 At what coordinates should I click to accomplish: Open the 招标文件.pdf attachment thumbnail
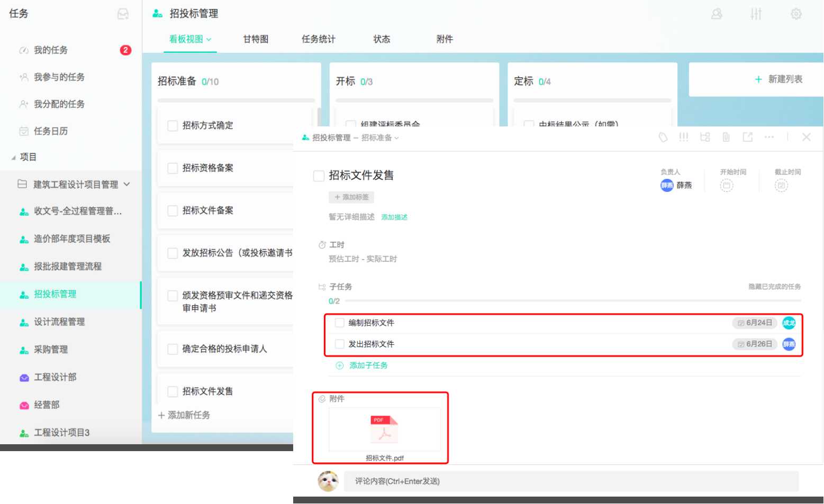pyautogui.click(x=384, y=429)
